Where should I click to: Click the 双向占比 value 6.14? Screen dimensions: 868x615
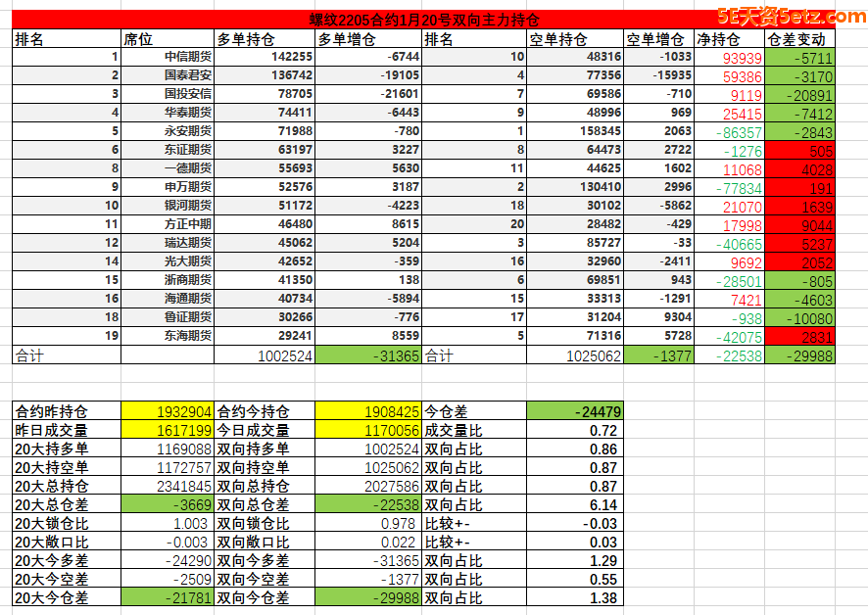[574, 505]
